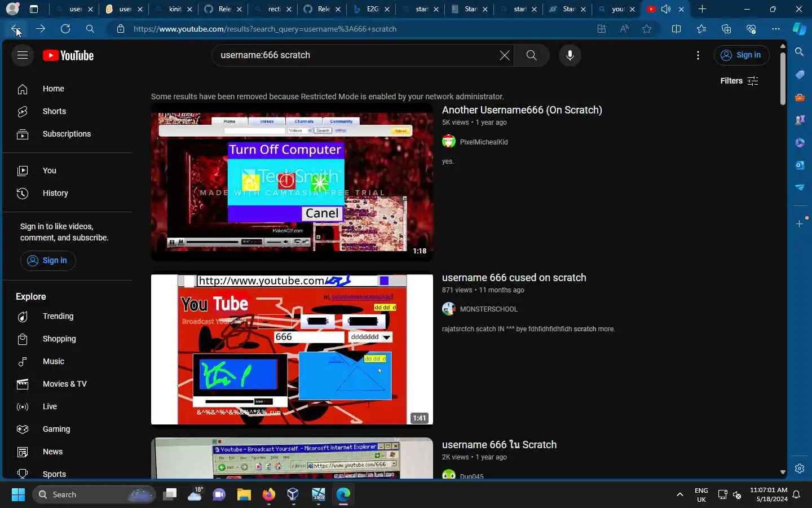This screenshot has width=812, height=508.
Task: Click the page vertical scrollbar thumb
Action: coord(783,78)
